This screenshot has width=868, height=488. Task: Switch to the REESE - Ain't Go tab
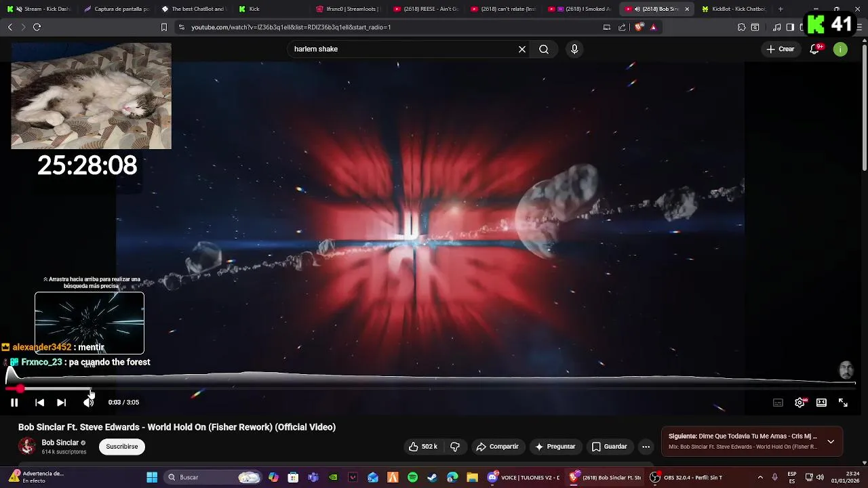click(x=425, y=9)
